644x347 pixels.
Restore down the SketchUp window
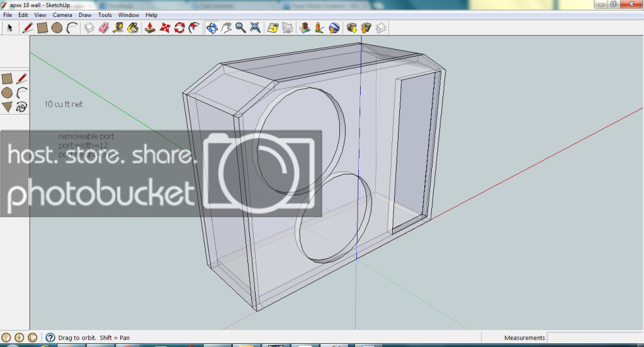point(613,4)
